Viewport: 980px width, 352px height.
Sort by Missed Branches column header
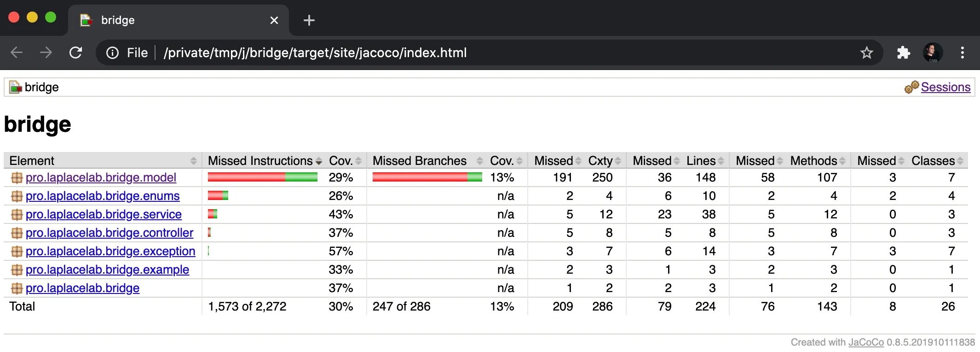click(420, 161)
